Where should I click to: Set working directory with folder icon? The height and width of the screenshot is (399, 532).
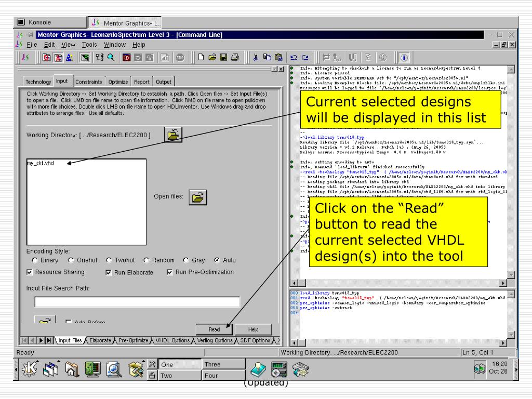pyautogui.click(x=173, y=135)
